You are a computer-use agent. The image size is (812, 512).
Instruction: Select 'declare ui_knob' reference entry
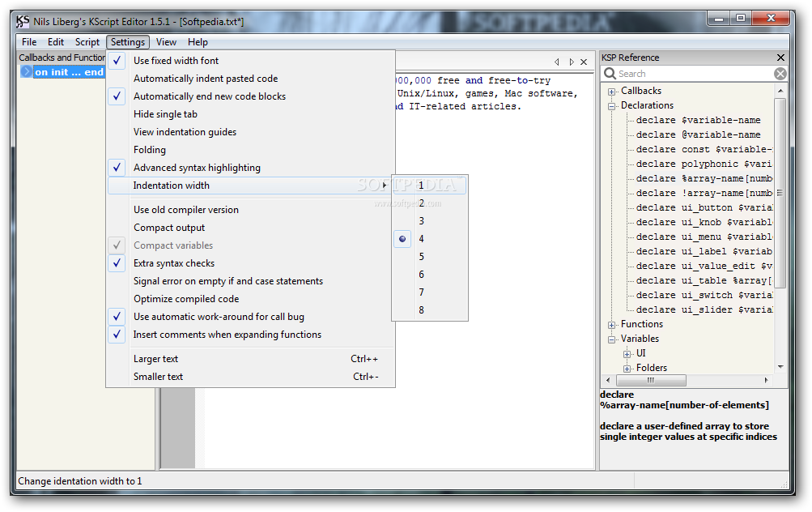coord(704,222)
